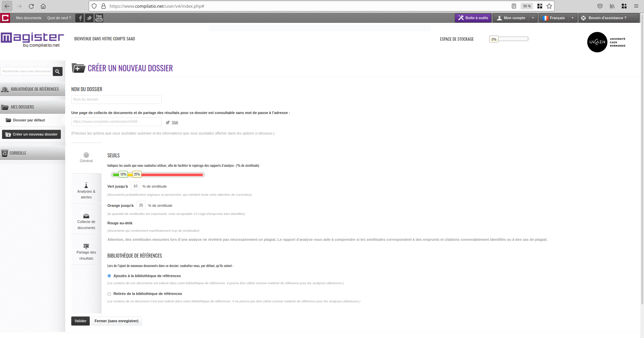Open the Français language dropdown
This screenshot has width=644, height=338.
pos(572,18)
